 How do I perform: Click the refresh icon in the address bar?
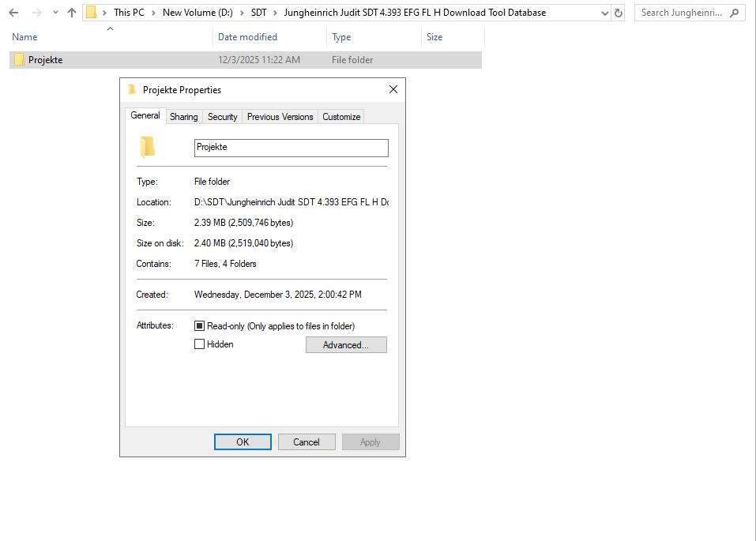618,12
